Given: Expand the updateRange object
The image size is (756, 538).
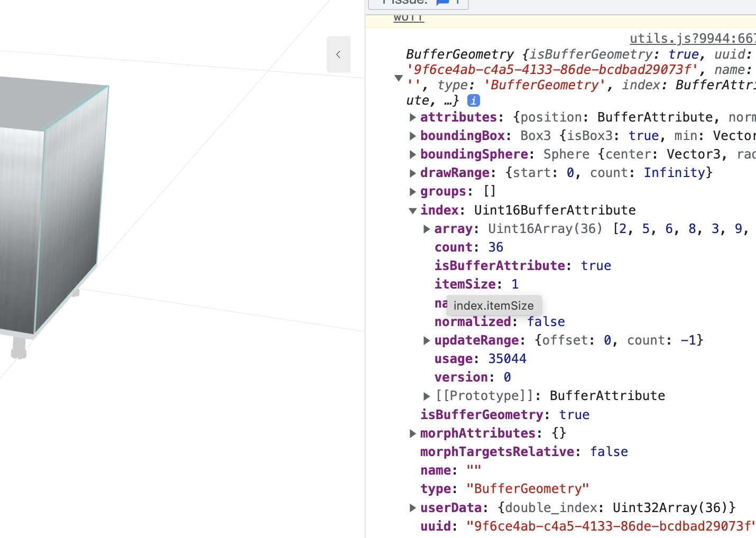Looking at the screenshot, I should [x=427, y=340].
